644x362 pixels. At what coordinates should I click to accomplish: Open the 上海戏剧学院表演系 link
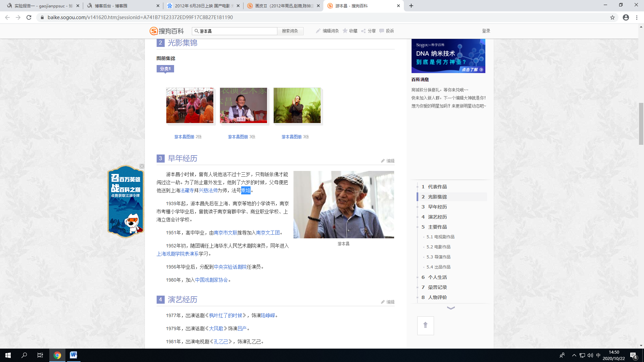click(177, 254)
